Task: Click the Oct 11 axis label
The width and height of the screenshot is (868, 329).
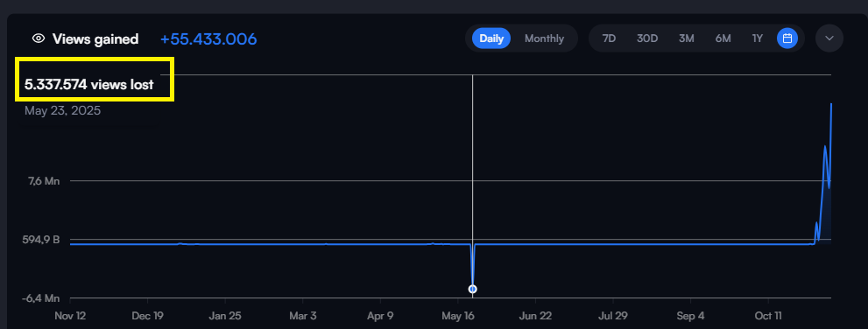Action: (768, 316)
